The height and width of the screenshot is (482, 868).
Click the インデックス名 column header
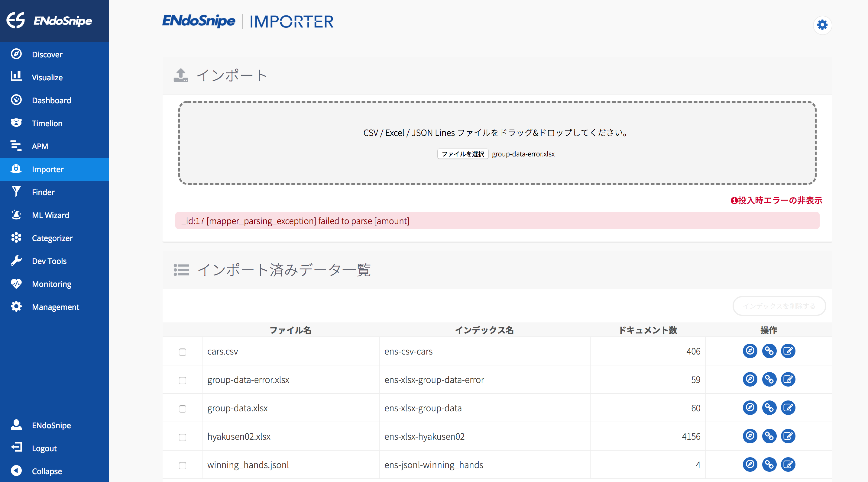point(484,330)
